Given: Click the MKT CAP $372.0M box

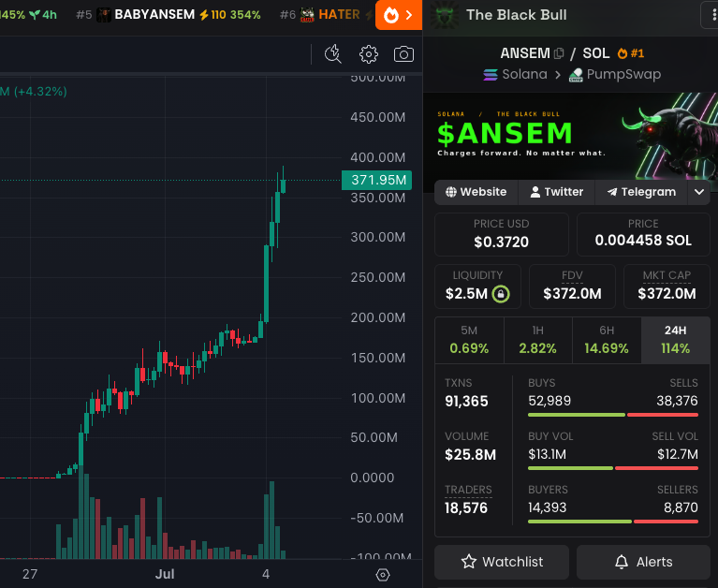Looking at the screenshot, I should pyautogui.click(x=667, y=287).
